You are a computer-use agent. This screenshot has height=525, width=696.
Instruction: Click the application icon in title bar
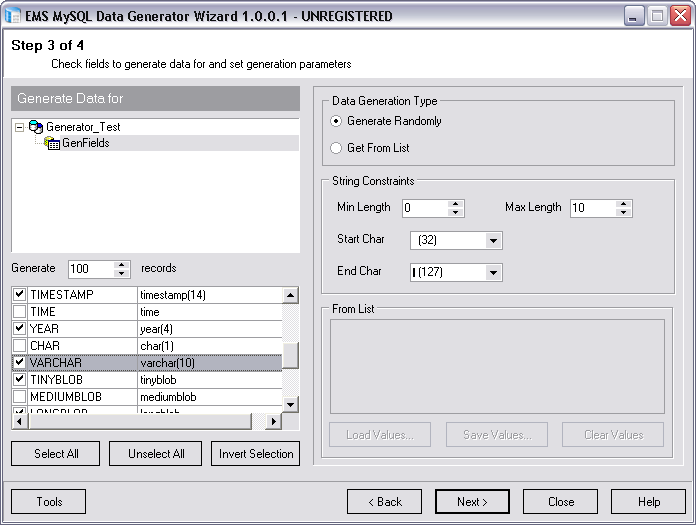[x=12, y=16]
